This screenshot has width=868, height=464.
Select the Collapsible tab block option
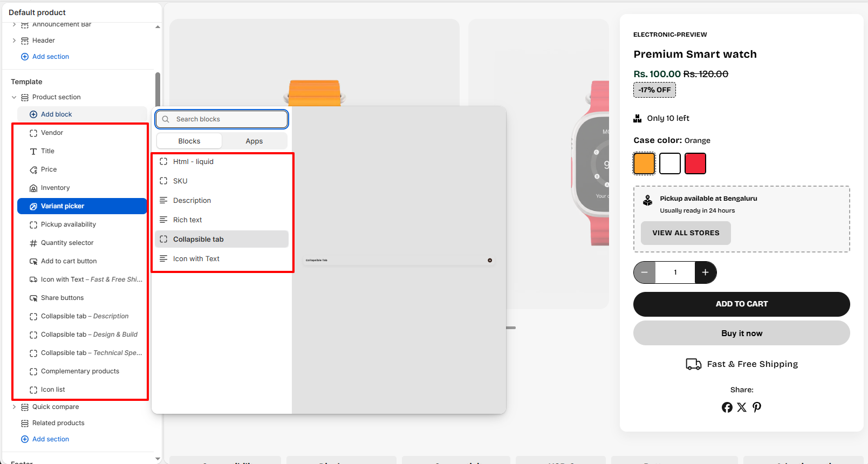tap(222, 239)
